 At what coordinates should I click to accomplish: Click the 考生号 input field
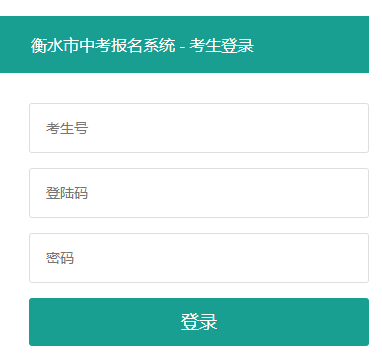[199, 128]
